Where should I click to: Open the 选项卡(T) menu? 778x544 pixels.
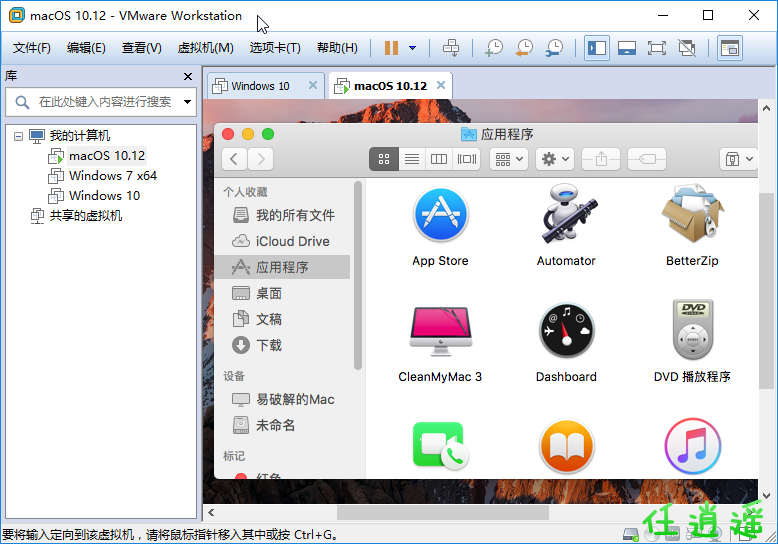275,48
